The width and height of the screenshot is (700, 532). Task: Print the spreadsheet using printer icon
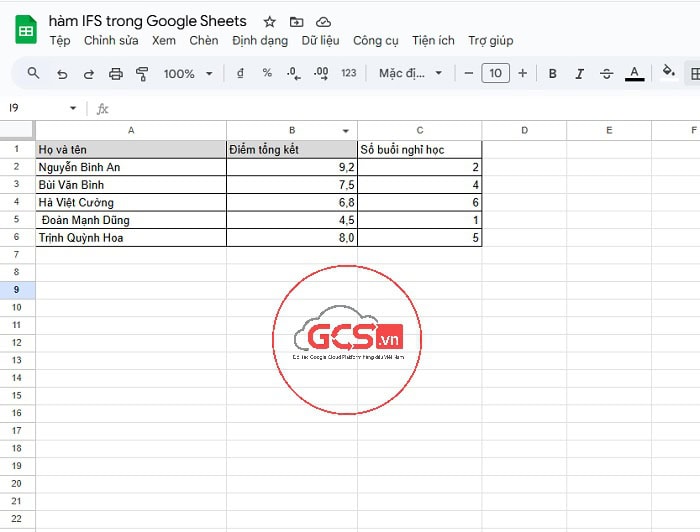(116, 73)
